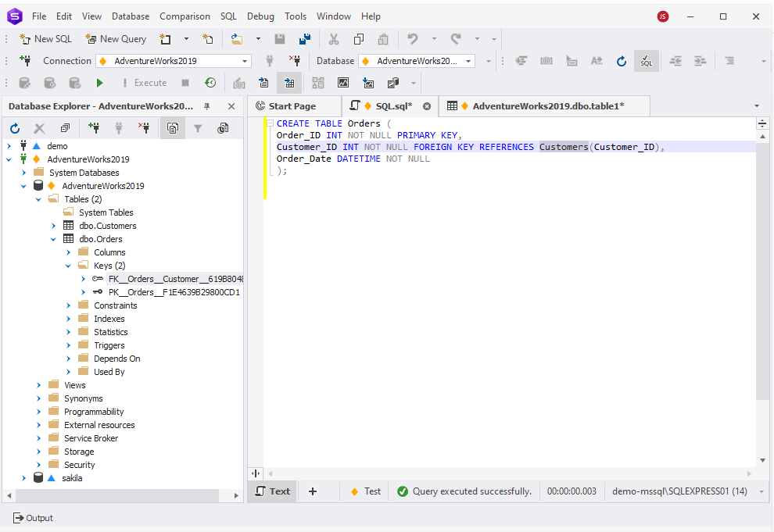This screenshot has width=774, height=532.
Task: Click the Execute button label
Action: click(x=151, y=83)
